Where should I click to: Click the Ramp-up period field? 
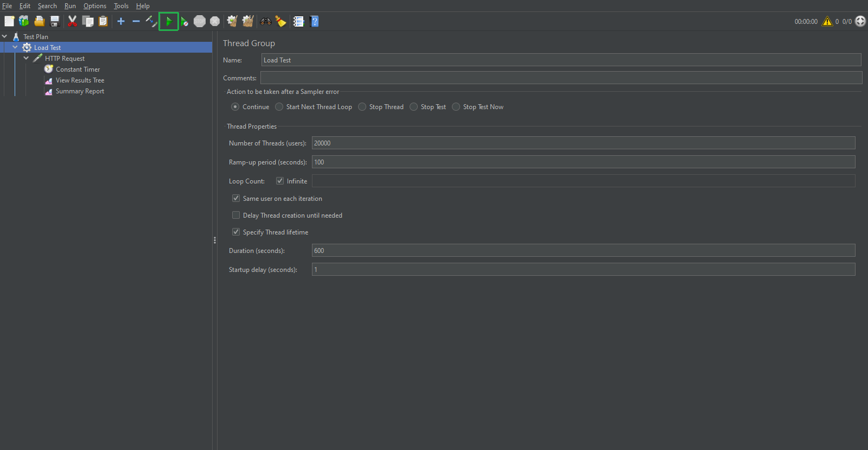tap(583, 162)
